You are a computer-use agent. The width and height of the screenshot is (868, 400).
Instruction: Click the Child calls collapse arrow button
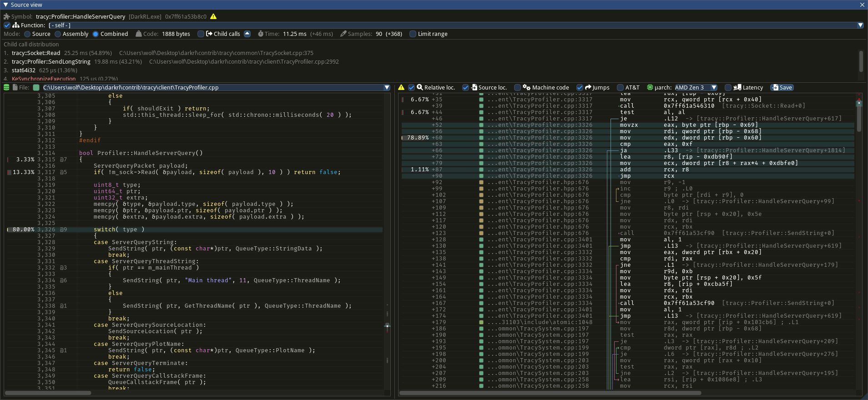(x=247, y=34)
